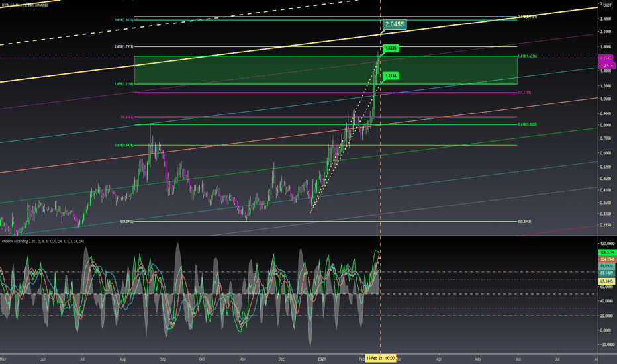Click the Apr label on time axis

[x=439, y=359]
